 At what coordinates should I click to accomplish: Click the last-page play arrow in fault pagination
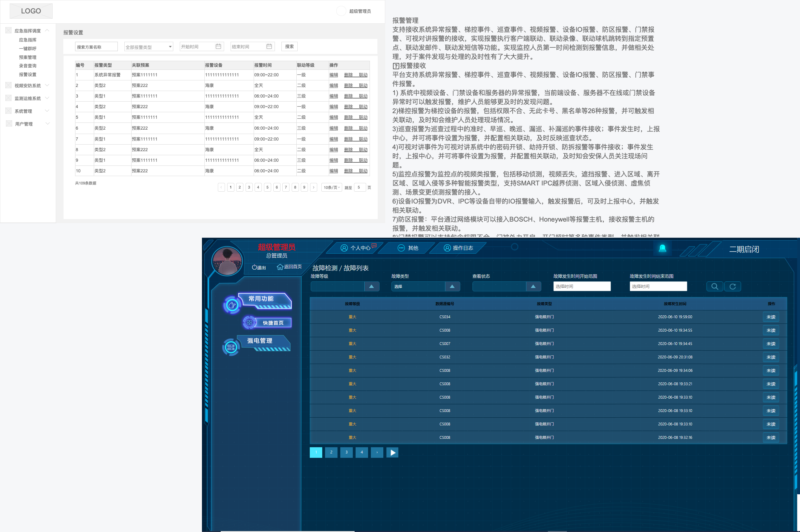(x=392, y=452)
